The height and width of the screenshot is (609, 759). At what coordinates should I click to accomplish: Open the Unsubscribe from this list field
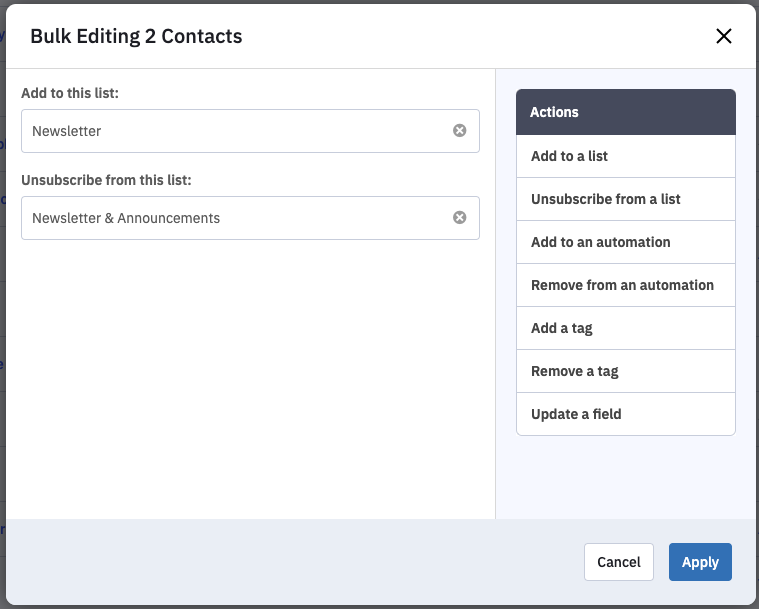tap(250, 218)
